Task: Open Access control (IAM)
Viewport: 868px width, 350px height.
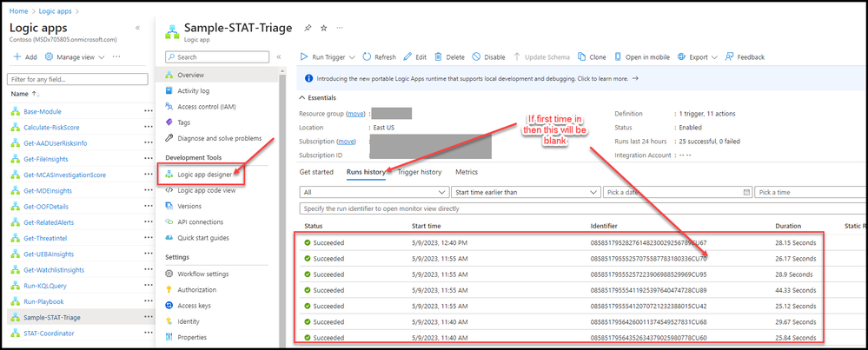Action: [x=206, y=107]
